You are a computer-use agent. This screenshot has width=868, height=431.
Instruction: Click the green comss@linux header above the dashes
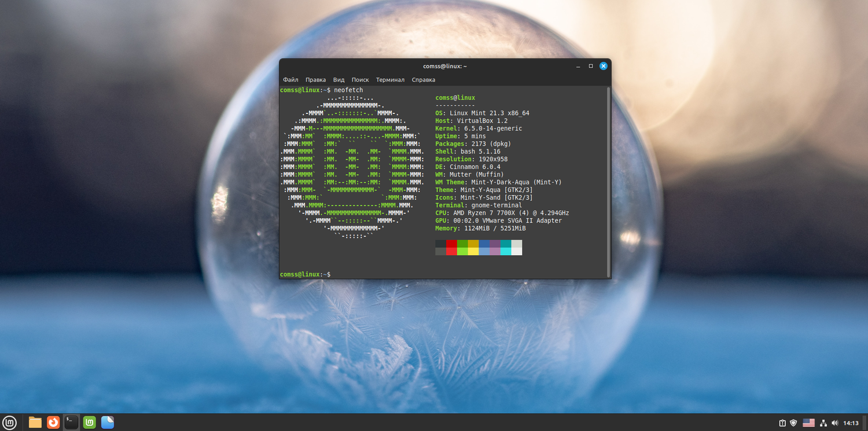click(x=455, y=98)
